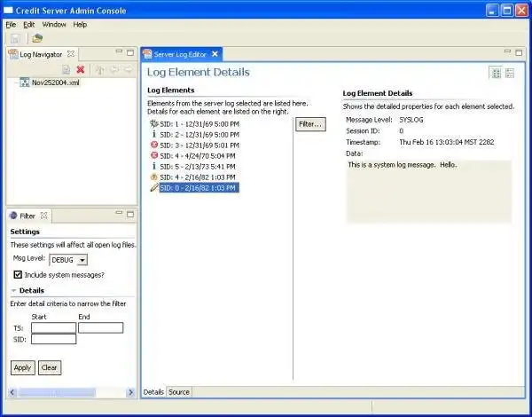The height and width of the screenshot is (417, 532).
Task: Click the SYSLOG message level value
Action: click(x=411, y=120)
